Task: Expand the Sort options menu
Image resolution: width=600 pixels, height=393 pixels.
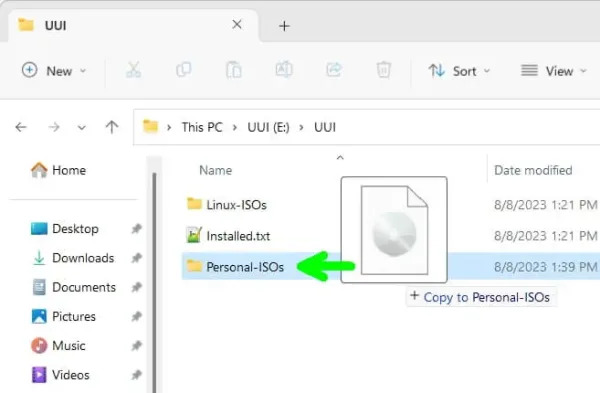Action: pos(459,71)
